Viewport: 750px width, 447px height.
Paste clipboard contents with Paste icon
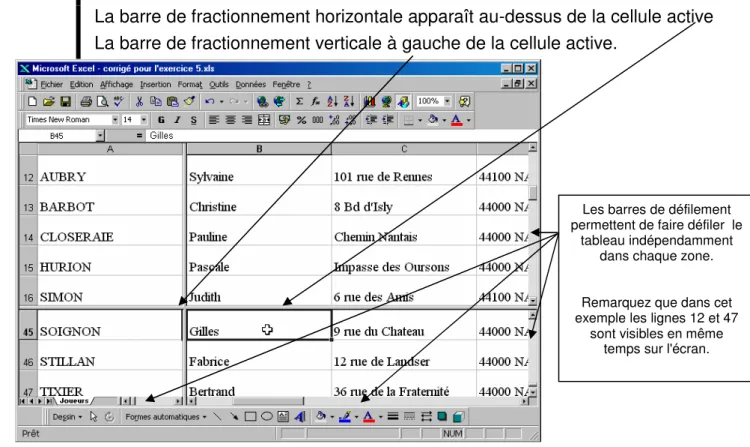pos(172,101)
